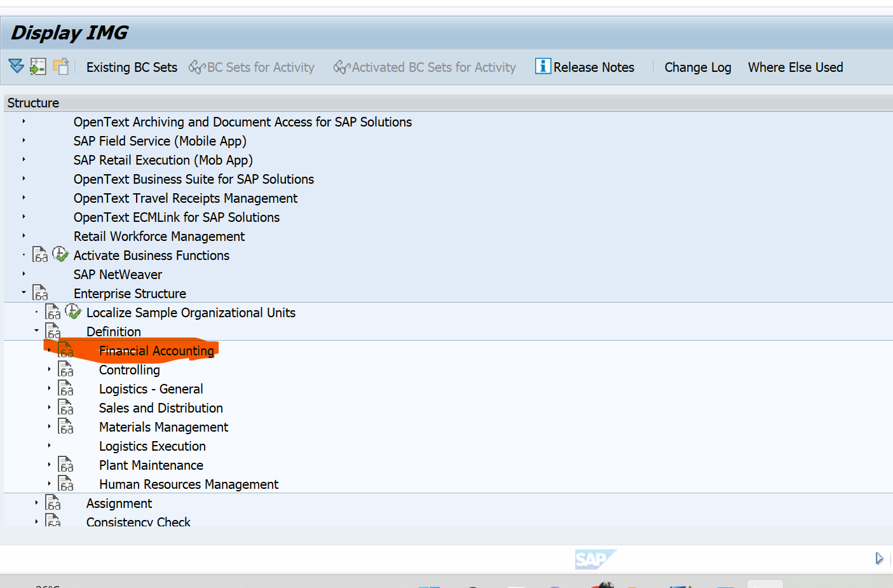Click the status bar expand arrow

pos(879,559)
